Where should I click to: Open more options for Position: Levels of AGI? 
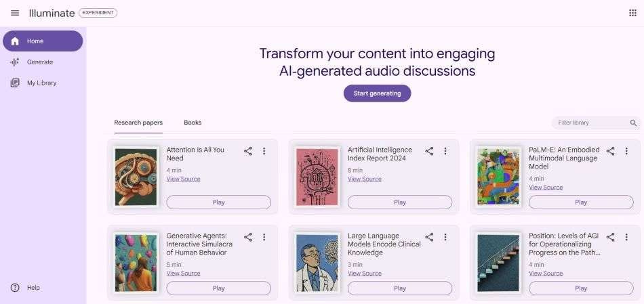click(x=626, y=237)
